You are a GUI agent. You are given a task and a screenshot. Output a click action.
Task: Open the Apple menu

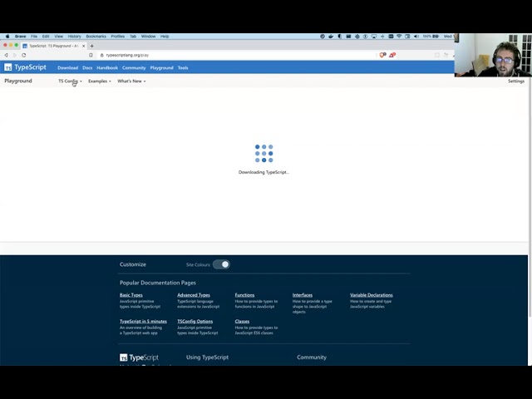[7, 37]
